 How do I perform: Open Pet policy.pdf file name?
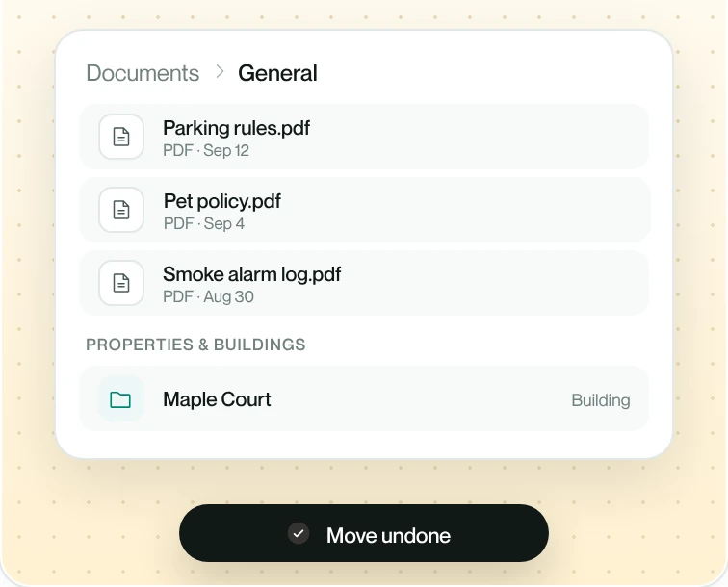[x=221, y=201]
